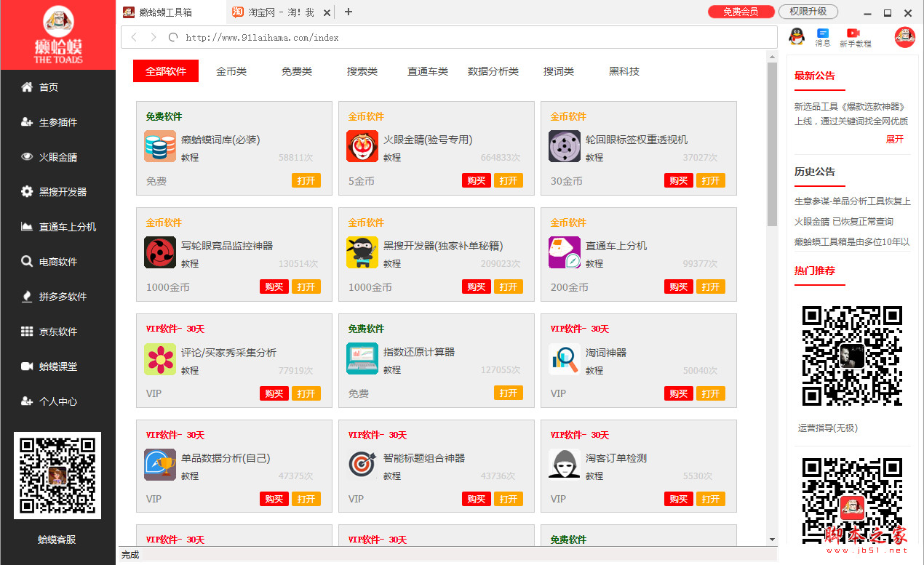Click the 权限升级 button
The image size is (924, 565).
pos(808,12)
